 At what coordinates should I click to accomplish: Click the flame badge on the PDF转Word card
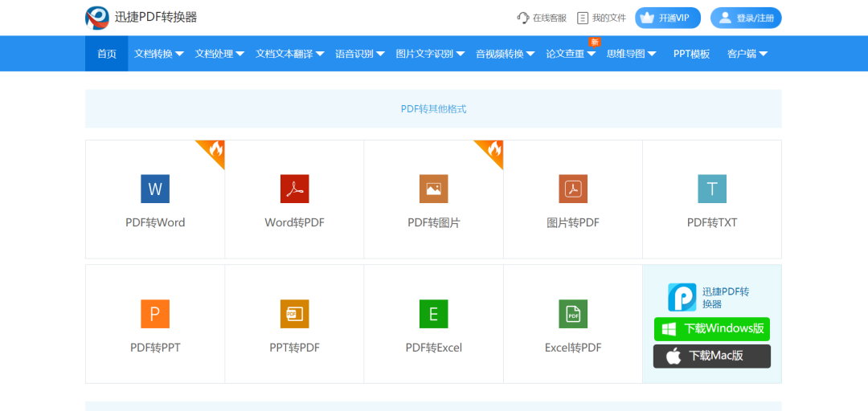215,150
